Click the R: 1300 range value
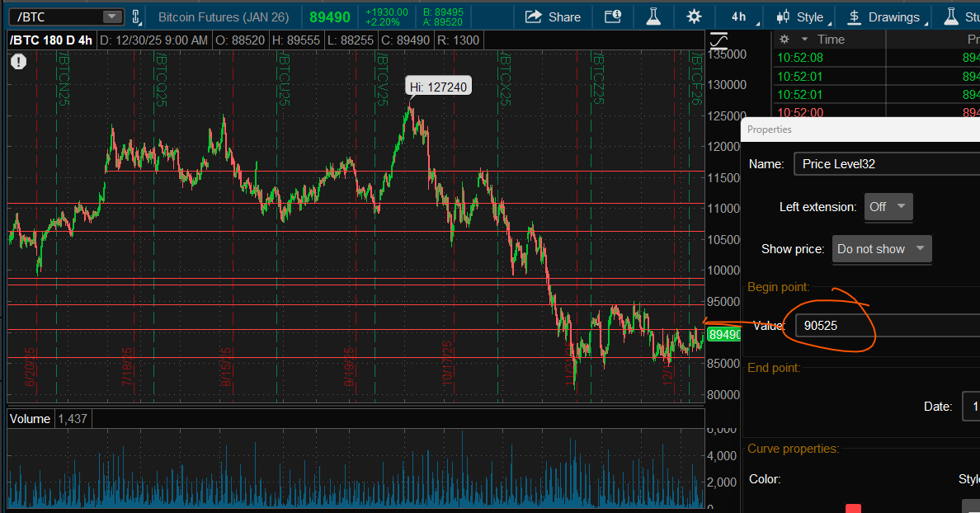 click(458, 40)
